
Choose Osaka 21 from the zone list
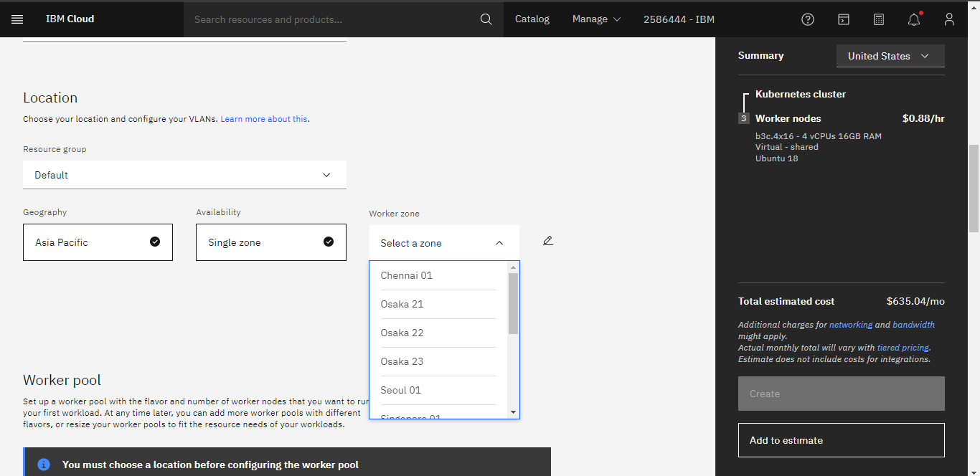click(x=402, y=304)
